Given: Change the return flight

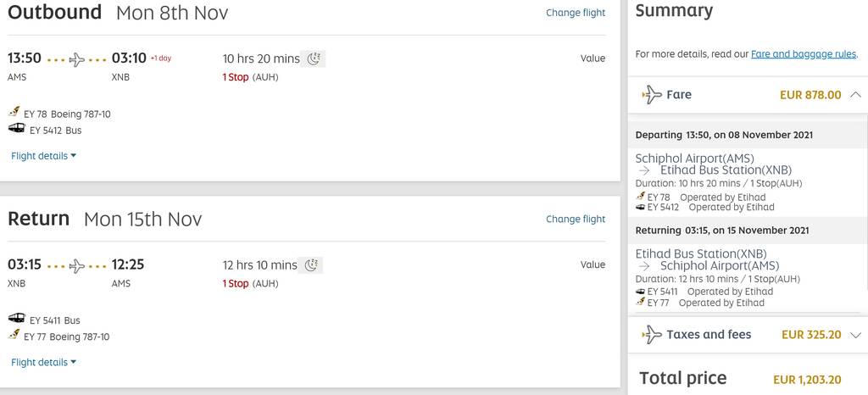Looking at the screenshot, I should point(576,219).
